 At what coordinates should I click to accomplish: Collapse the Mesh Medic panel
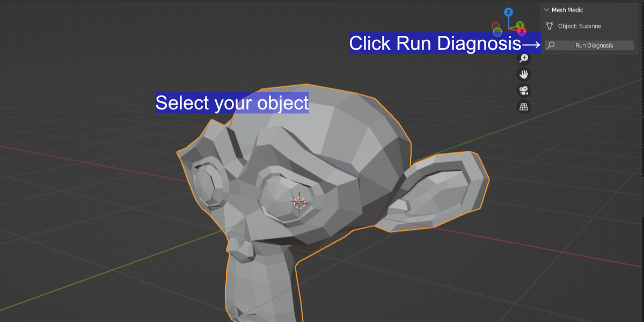[546, 10]
